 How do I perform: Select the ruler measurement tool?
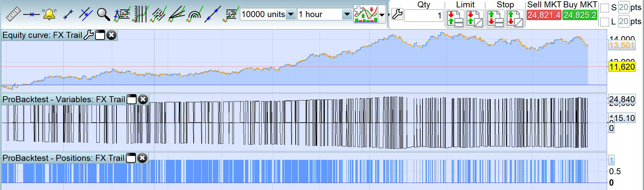(13, 14)
